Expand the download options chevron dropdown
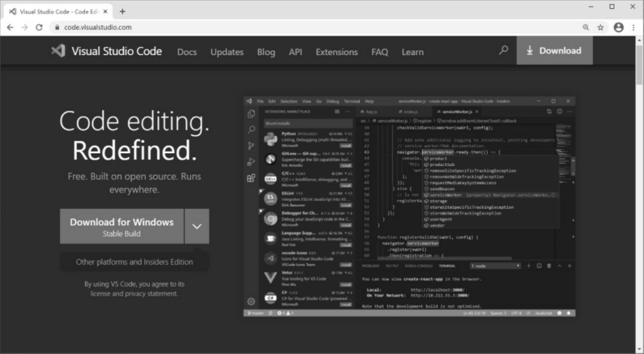Viewport: 644px width, 354px height. click(197, 226)
